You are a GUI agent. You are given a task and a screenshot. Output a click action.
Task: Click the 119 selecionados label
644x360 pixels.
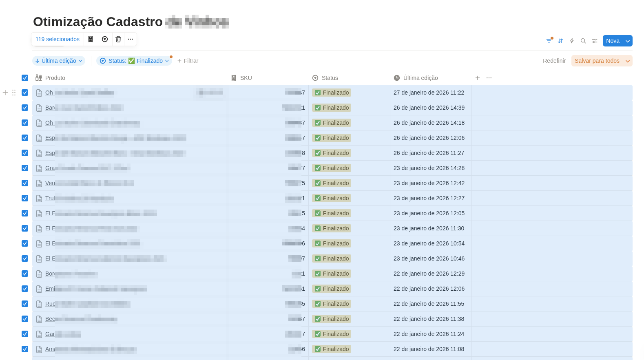tap(58, 39)
